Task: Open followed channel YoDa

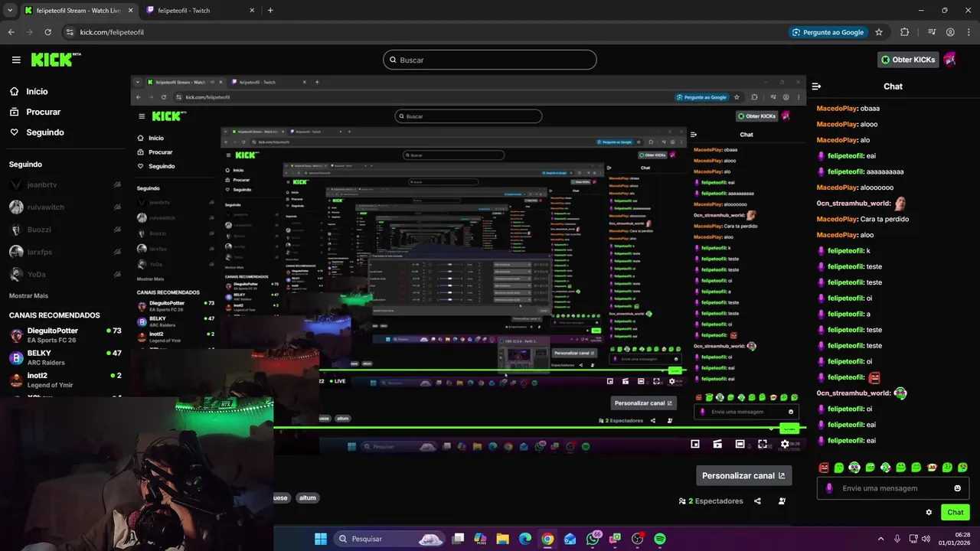Action: pyautogui.click(x=65, y=274)
